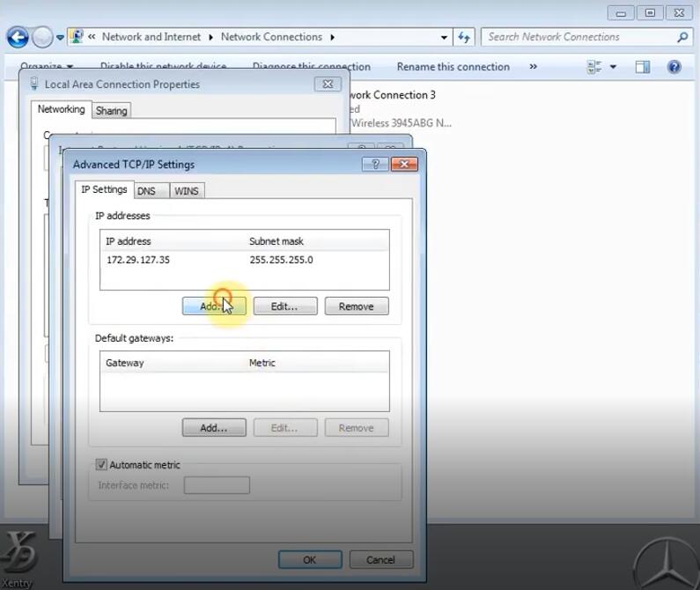Switch to Networking tab in Properties dialog
This screenshot has width=700, height=590.
(61, 109)
